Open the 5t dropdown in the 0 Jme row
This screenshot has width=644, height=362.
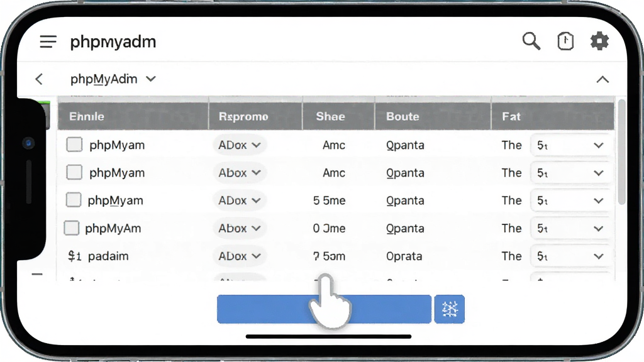pos(570,228)
